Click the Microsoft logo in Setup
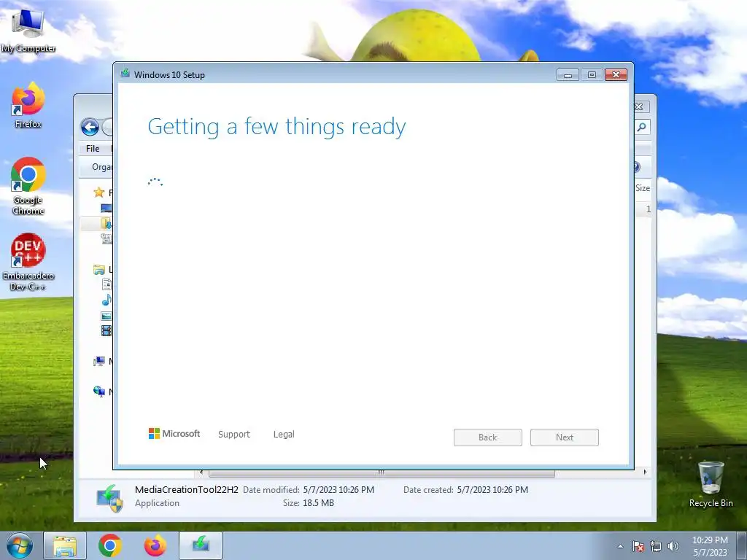 pos(174,434)
